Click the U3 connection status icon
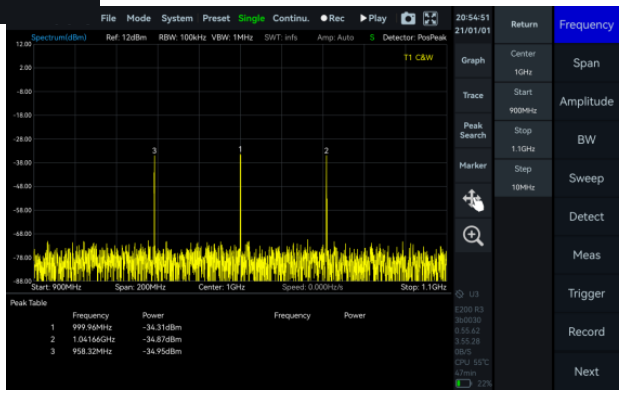Viewport: 625px width, 396px height. click(460, 294)
